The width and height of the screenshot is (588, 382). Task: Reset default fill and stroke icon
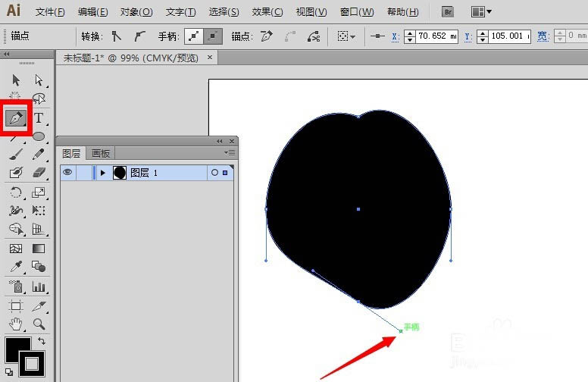pyautogui.click(x=8, y=372)
